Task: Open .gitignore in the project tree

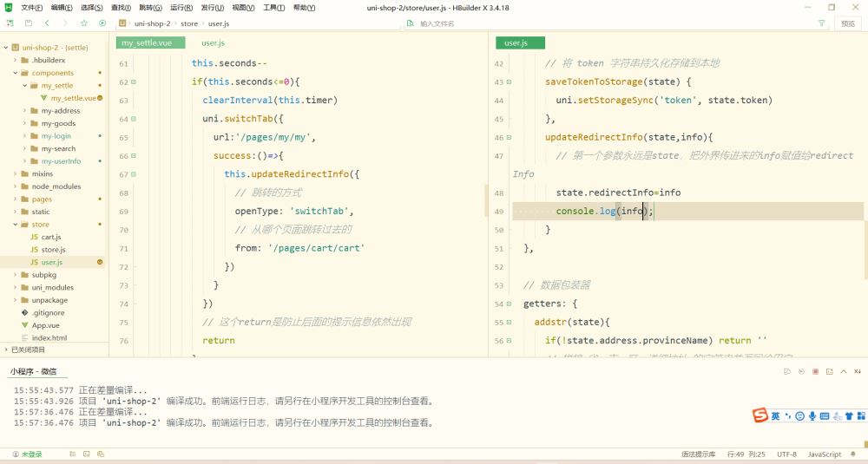Action: [x=48, y=312]
